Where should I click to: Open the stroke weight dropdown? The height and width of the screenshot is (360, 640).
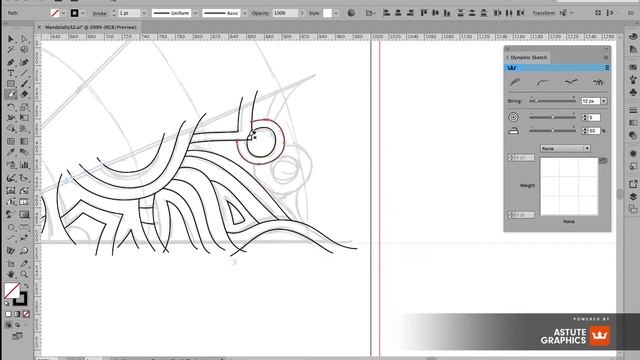[144, 13]
